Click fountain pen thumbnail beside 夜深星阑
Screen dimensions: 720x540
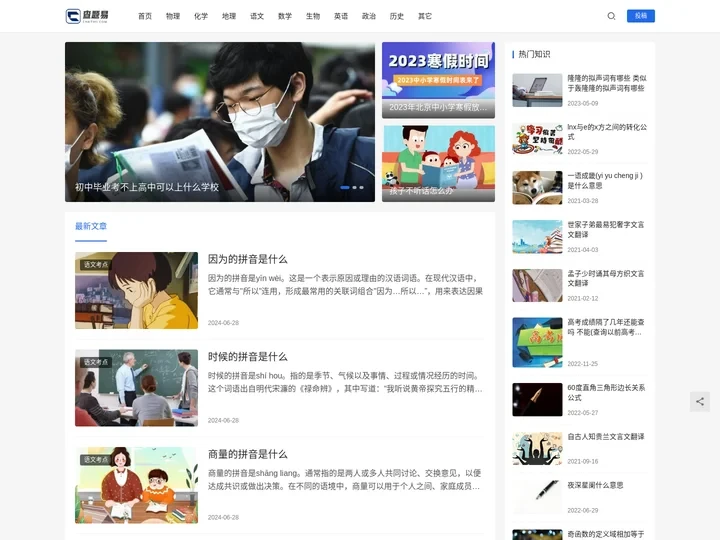[x=537, y=497]
